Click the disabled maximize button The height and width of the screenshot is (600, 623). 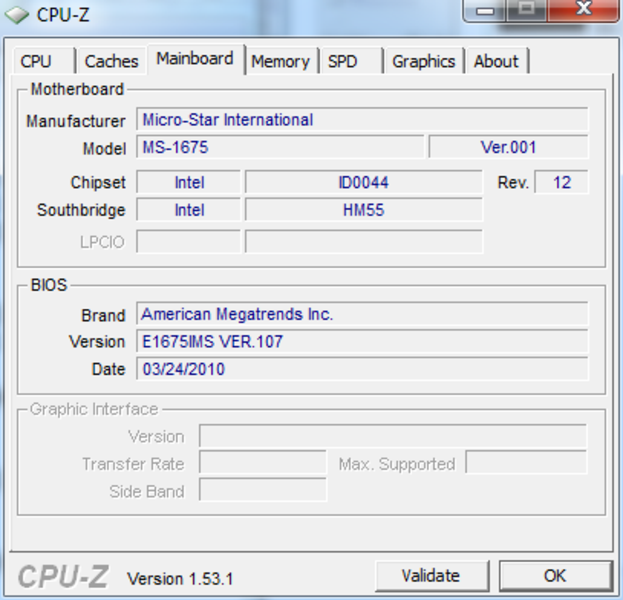click(x=527, y=10)
